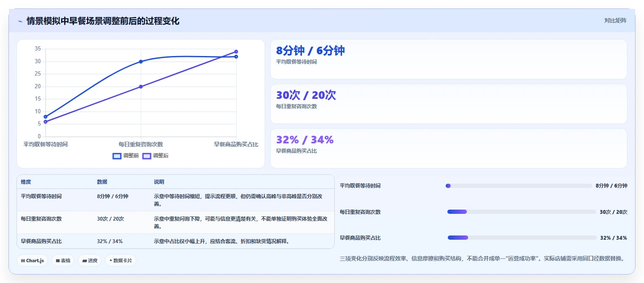Click the 32% / 34% table cell
644x283 pixels.
point(110,241)
